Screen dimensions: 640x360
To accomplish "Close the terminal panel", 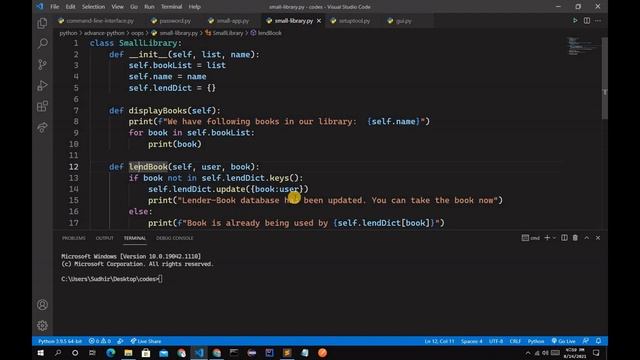I will point(598,238).
